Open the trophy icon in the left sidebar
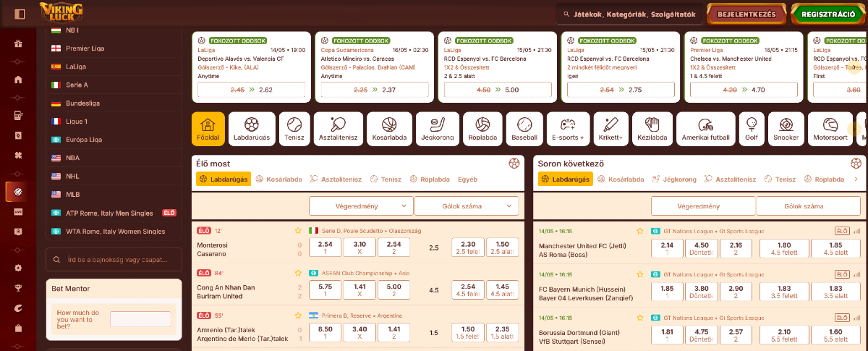Screen dimensions: 868x351 pos(18,289)
